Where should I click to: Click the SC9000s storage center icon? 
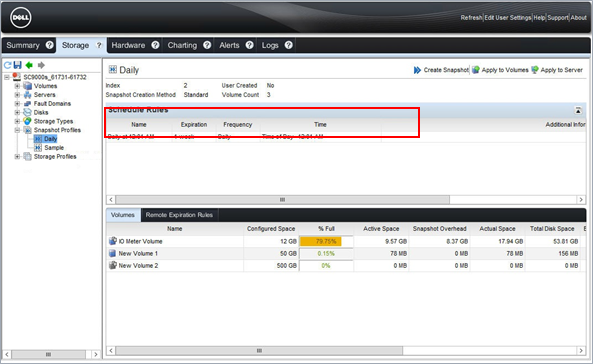[x=17, y=76]
